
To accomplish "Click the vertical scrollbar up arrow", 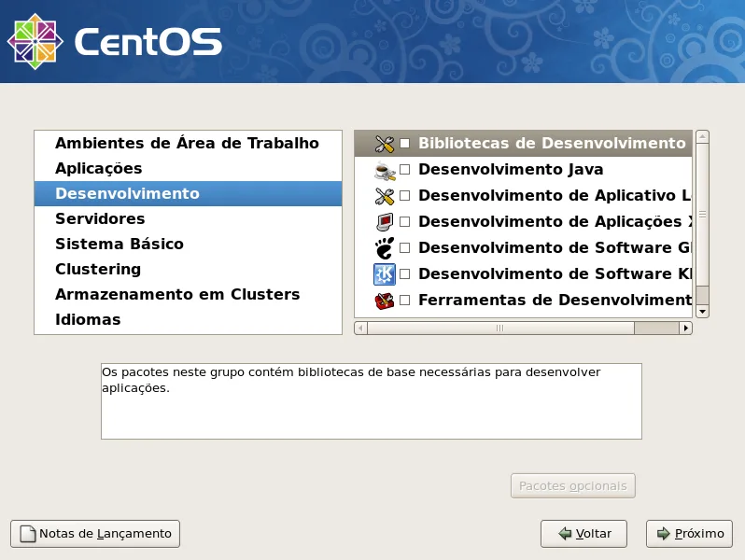I will click(702, 137).
